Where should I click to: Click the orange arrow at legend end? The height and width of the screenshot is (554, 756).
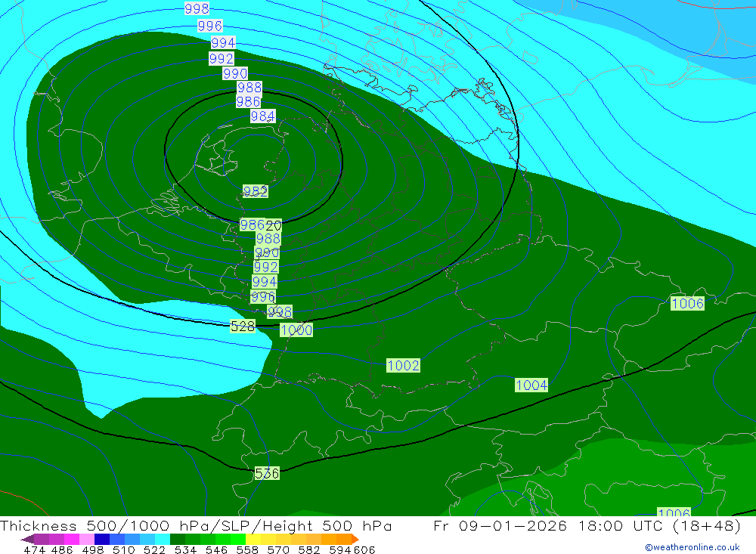click(x=355, y=539)
